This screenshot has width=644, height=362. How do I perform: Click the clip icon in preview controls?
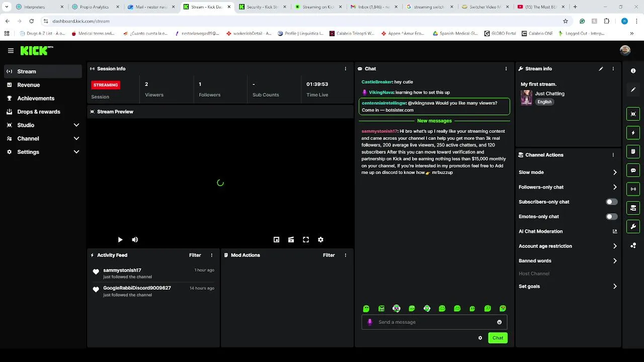click(x=291, y=240)
